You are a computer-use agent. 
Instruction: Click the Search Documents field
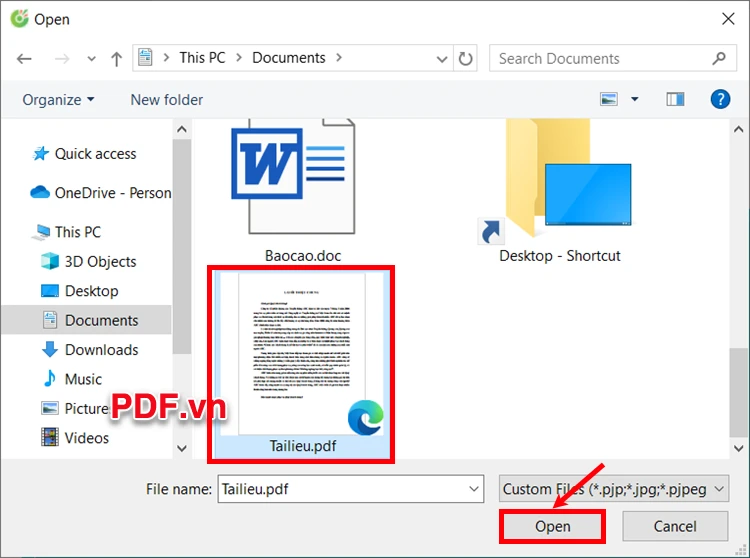[x=613, y=58]
